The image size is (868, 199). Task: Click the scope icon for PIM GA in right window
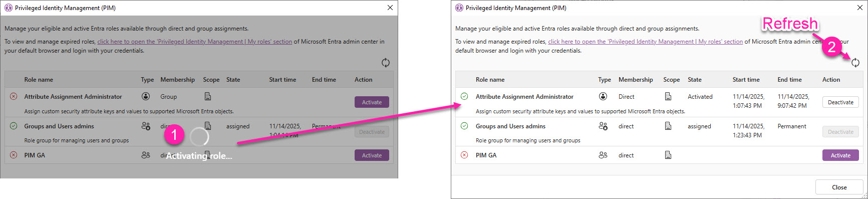point(668,155)
